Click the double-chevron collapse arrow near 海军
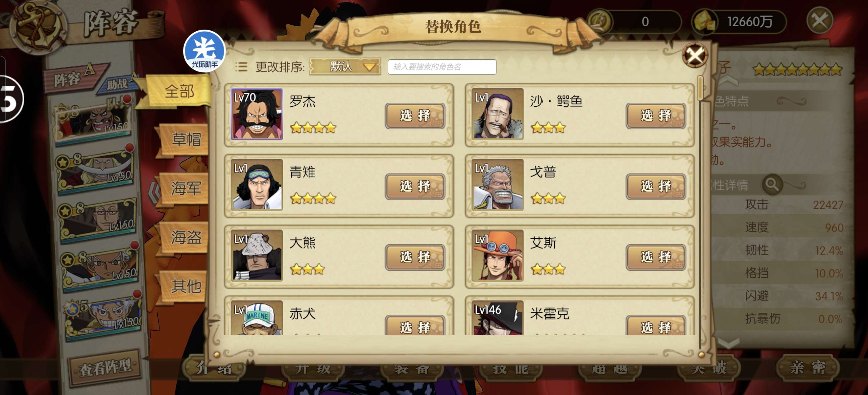The image size is (868, 395). coord(154,192)
